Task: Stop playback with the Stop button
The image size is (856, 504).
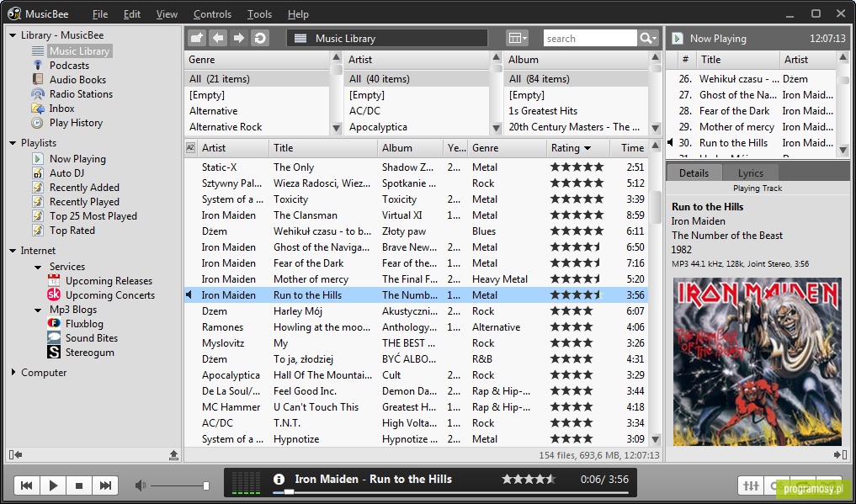Action: coord(79,485)
